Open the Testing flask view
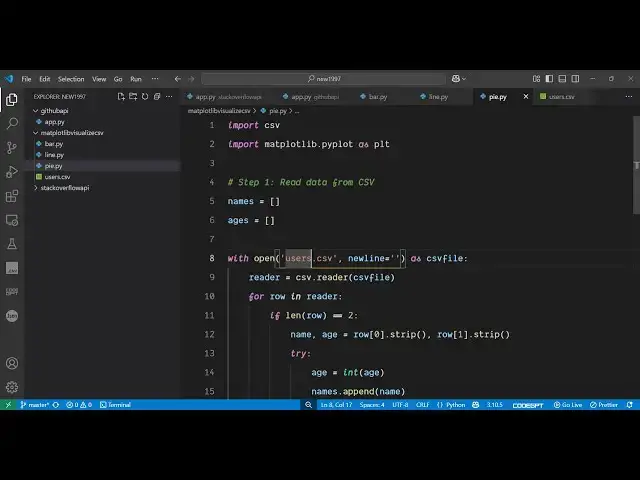Image resolution: width=640 pixels, height=480 pixels. tap(12, 244)
